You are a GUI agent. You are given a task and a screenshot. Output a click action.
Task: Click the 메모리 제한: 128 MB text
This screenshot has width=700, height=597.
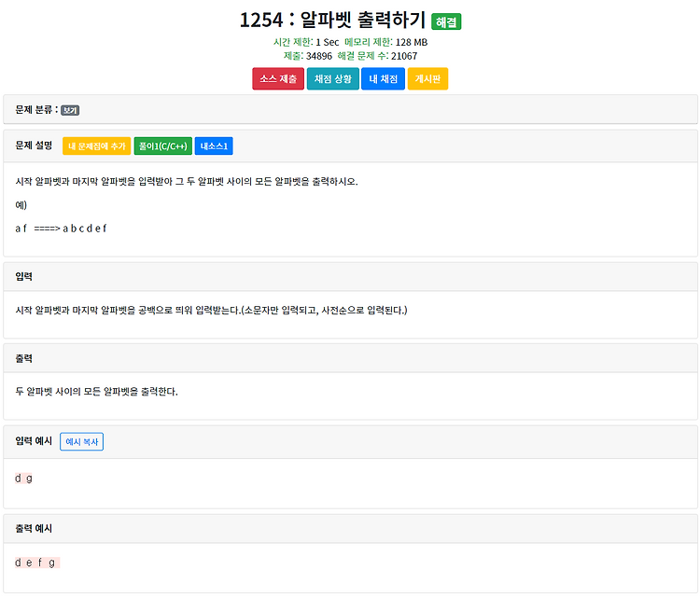point(386,42)
